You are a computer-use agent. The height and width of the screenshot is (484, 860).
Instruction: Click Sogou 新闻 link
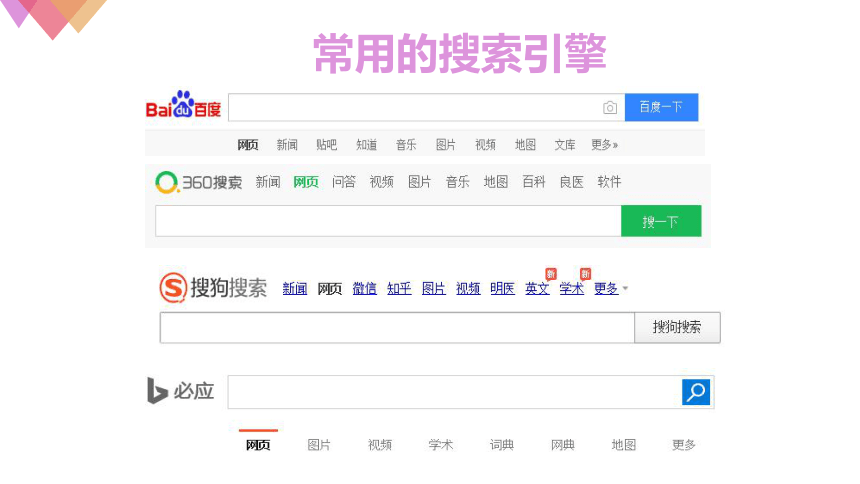[x=295, y=289]
